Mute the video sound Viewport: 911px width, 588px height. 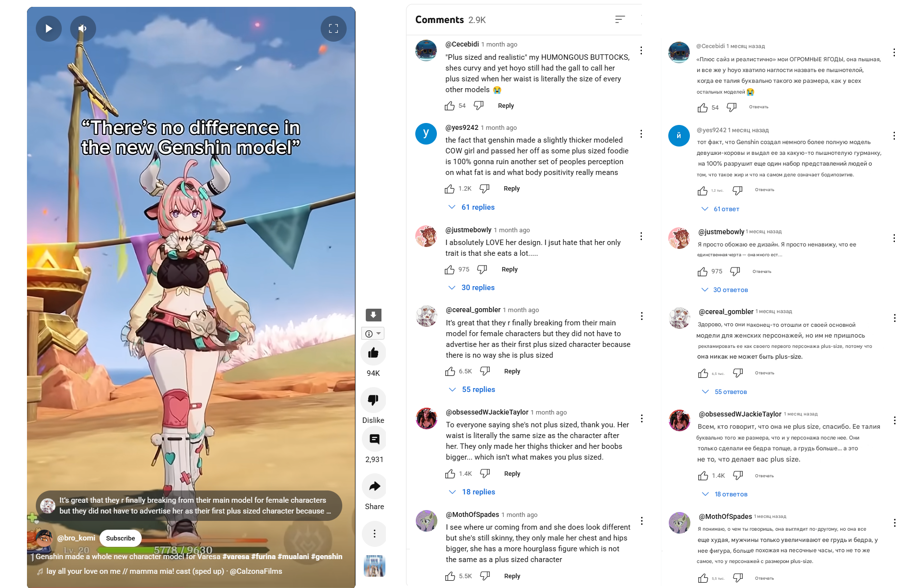83,28
